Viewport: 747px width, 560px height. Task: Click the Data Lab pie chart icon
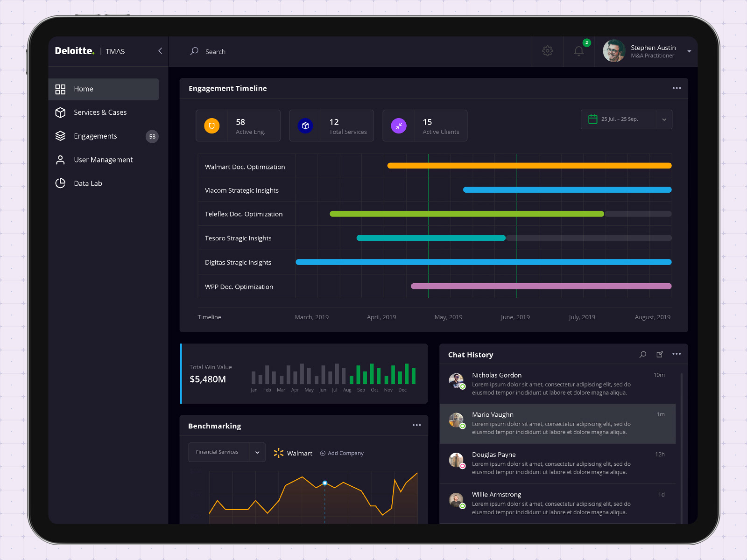click(x=60, y=183)
